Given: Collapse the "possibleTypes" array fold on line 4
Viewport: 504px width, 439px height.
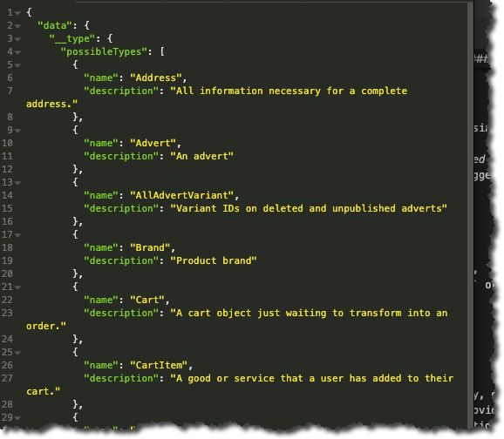Looking at the screenshot, I should [x=17, y=52].
